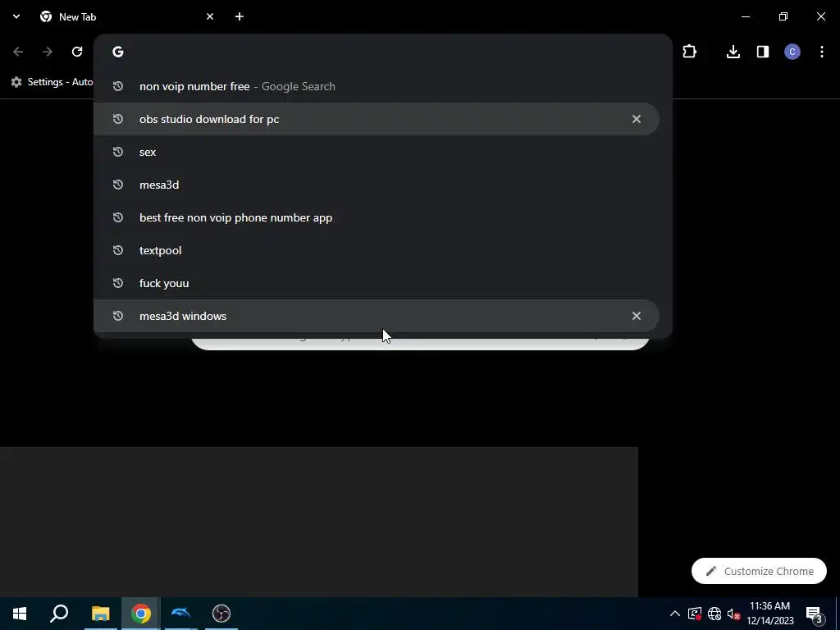Image resolution: width=840 pixels, height=630 pixels.
Task: Click the Customize Chrome button
Action: (759, 571)
